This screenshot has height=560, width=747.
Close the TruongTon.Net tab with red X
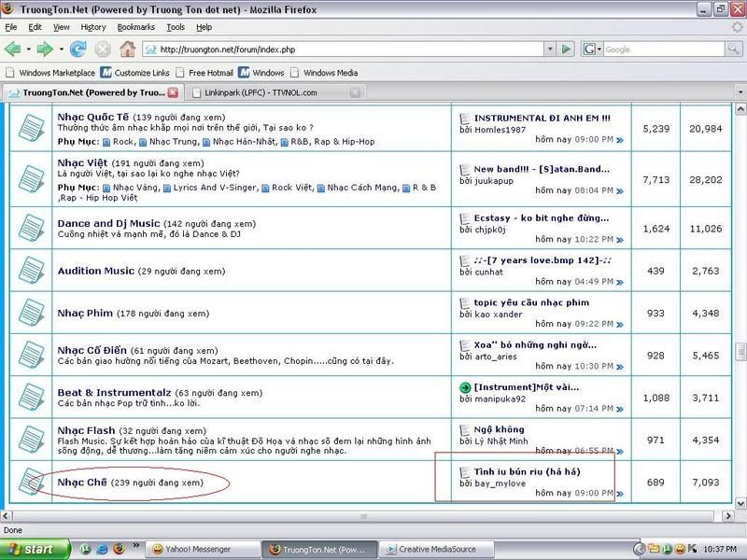173,92
